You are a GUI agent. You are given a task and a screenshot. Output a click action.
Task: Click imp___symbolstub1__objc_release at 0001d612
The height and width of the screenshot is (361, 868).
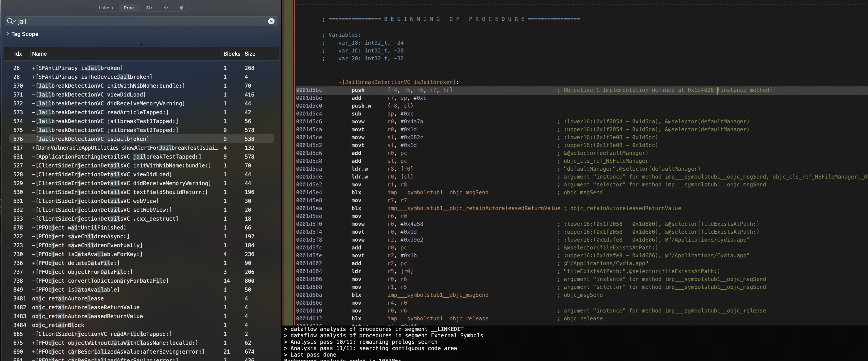(x=438, y=319)
